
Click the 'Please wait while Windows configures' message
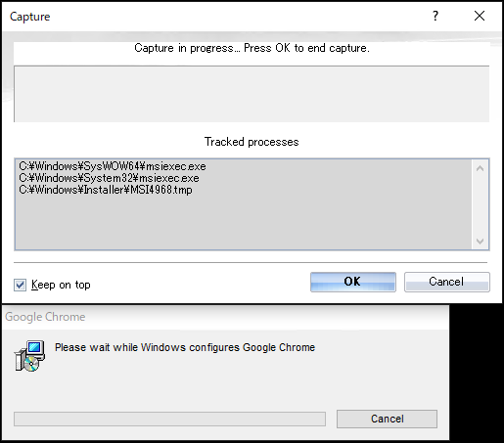pyautogui.click(x=185, y=347)
